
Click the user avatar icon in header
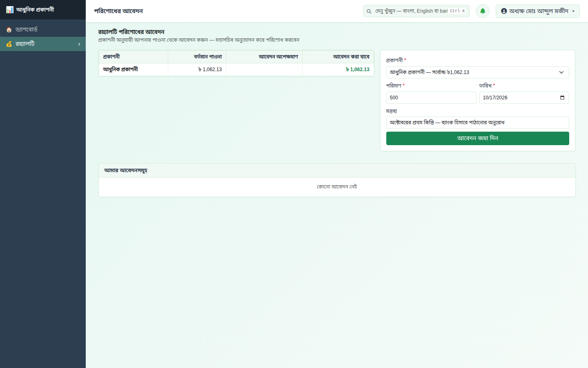pyautogui.click(x=504, y=11)
